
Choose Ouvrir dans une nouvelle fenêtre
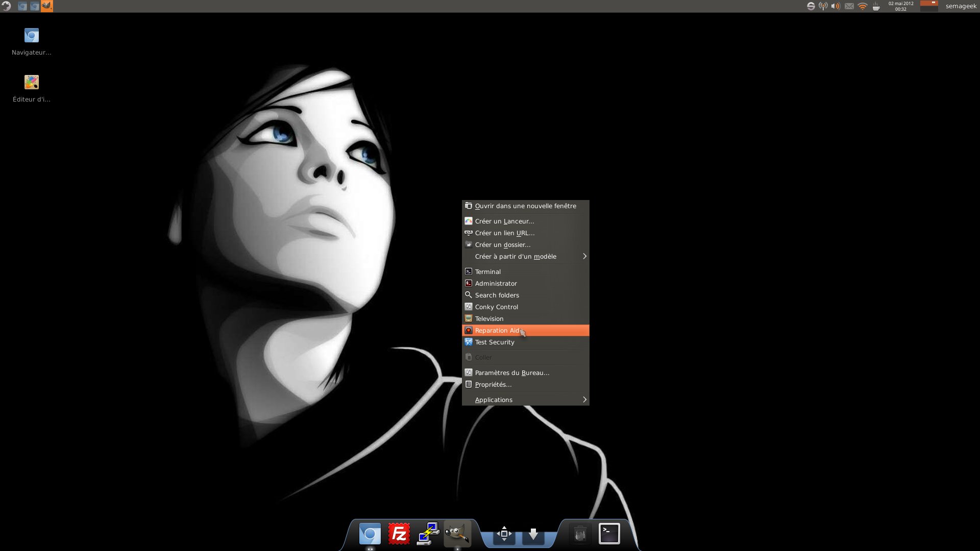(526, 206)
